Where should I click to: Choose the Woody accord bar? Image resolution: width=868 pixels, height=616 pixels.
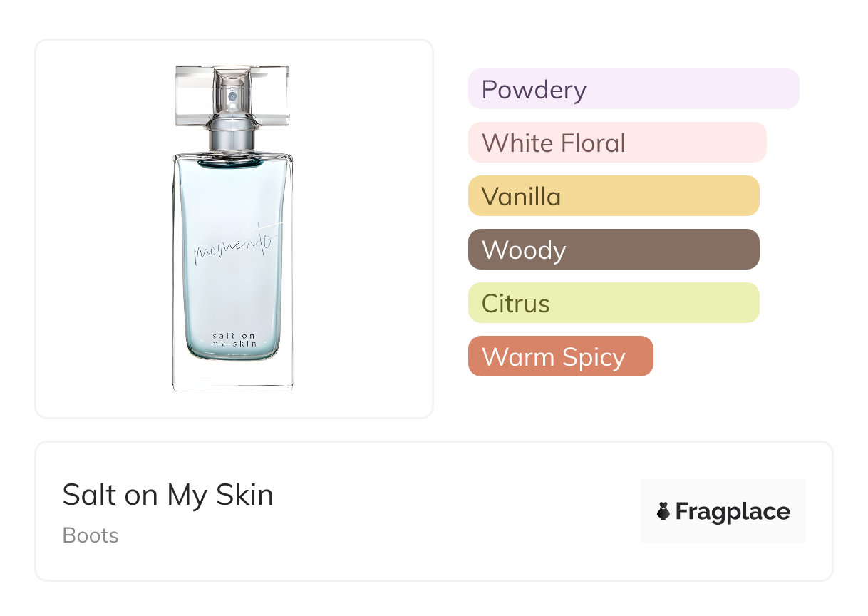613,250
